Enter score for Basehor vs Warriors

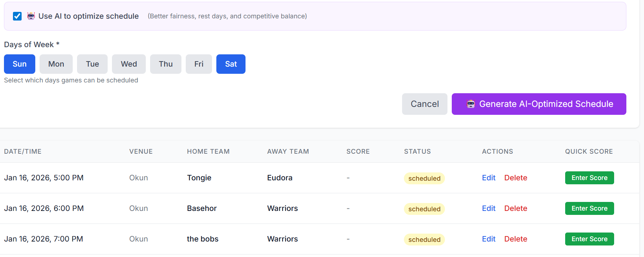coord(589,208)
